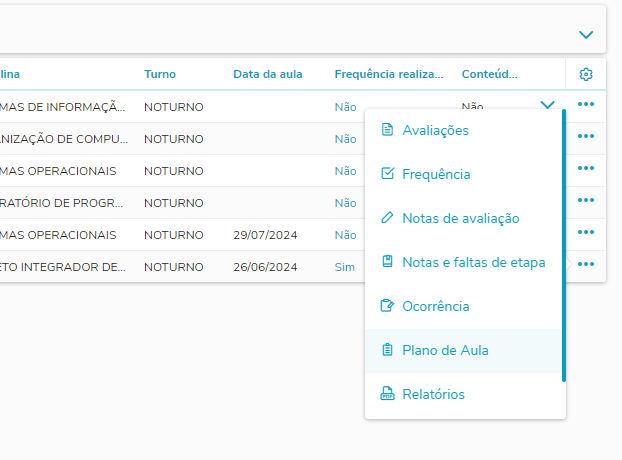Expand the collapsed panel chevron at the top
Image resolution: width=622 pixels, height=460 pixels.
click(586, 34)
